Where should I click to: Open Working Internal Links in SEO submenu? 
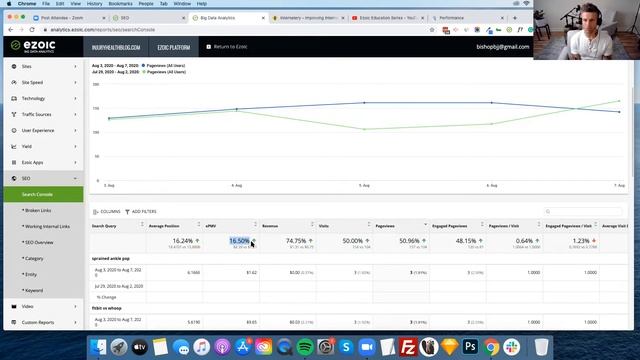pyautogui.click(x=47, y=227)
